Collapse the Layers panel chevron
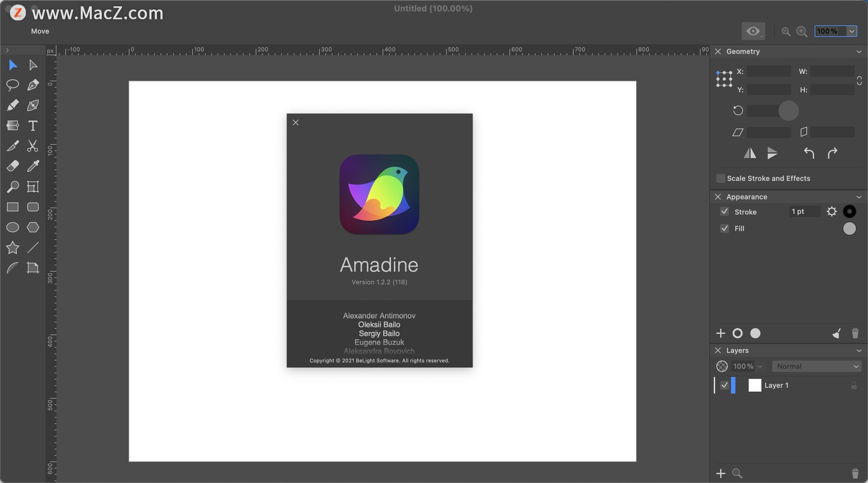The height and width of the screenshot is (483, 868). [x=859, y=350]
